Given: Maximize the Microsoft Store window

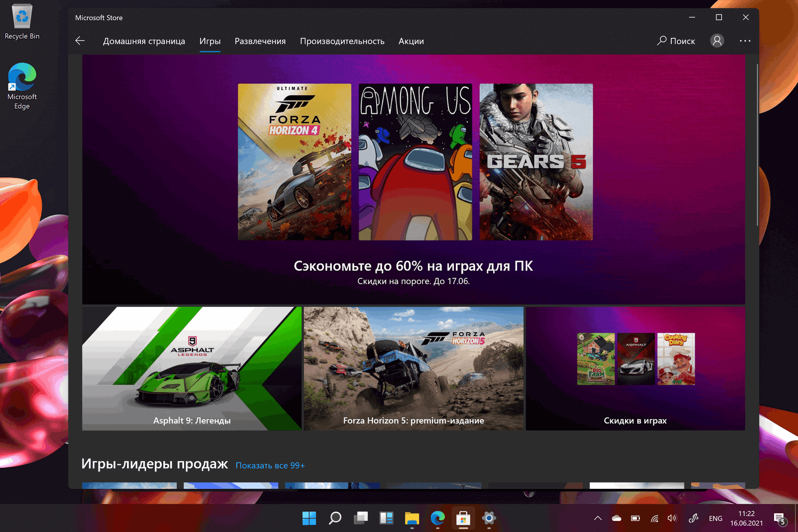Looking at the screenshot, I should tap(719, 18).
